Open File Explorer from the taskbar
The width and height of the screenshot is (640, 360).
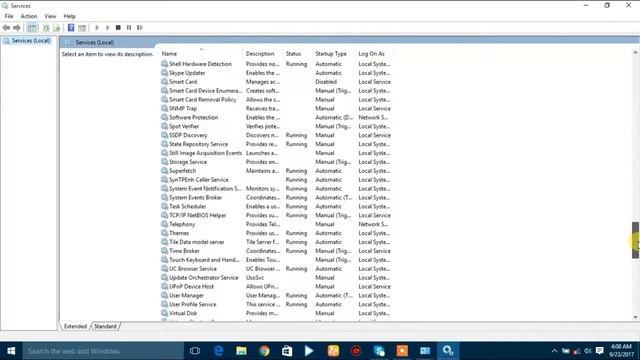pyautogui.click(x=241, y=351)
